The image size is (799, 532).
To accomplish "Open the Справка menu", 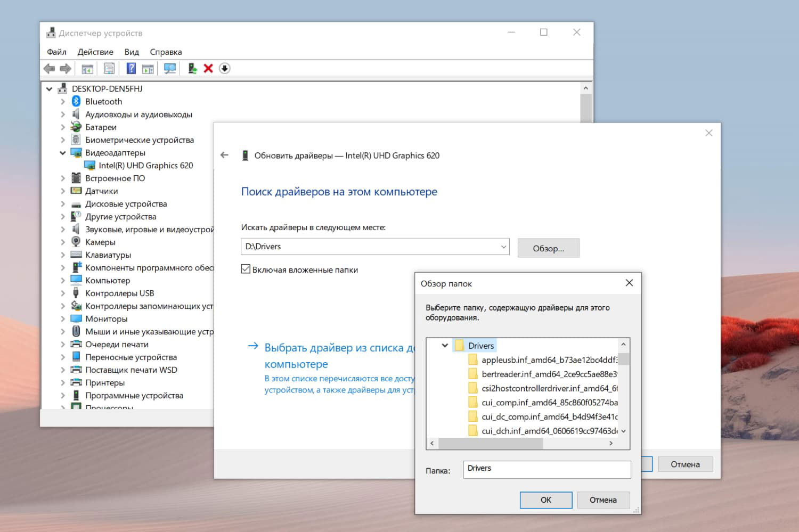I will click(166, 52).
